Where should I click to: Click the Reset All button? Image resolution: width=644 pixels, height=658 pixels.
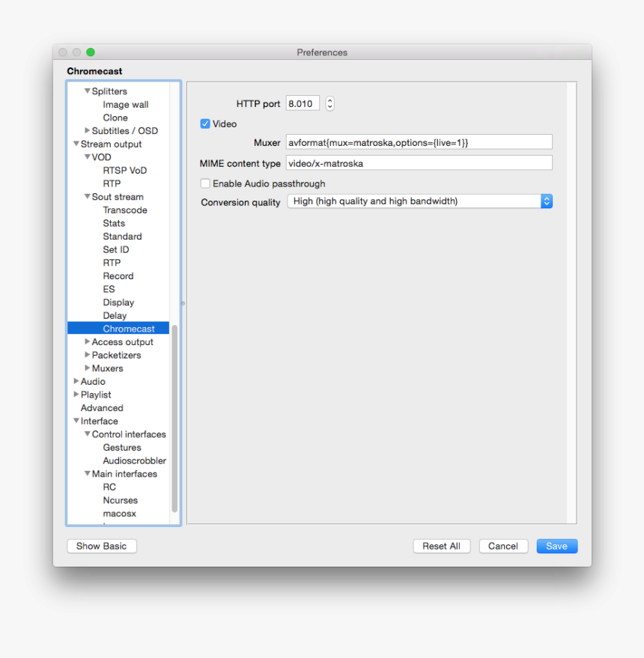pyautogui.click(x=441, y=546)
